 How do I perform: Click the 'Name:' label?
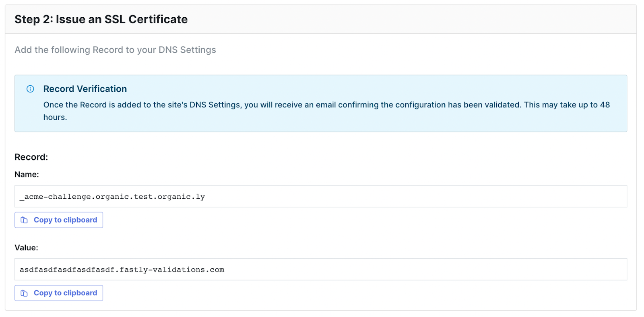27,174
